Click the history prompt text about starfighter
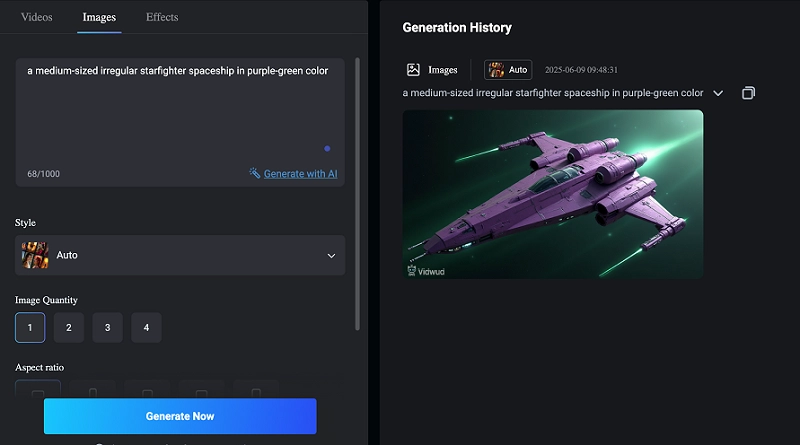 pos(553,93)
